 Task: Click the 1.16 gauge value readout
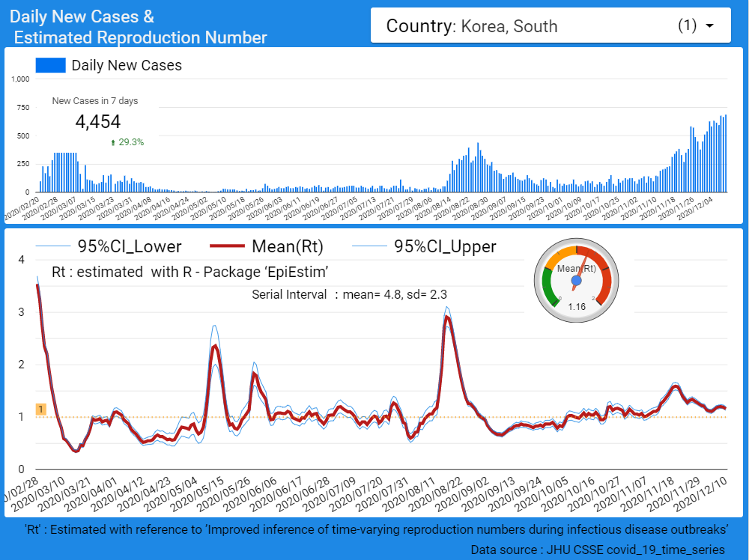576,307
